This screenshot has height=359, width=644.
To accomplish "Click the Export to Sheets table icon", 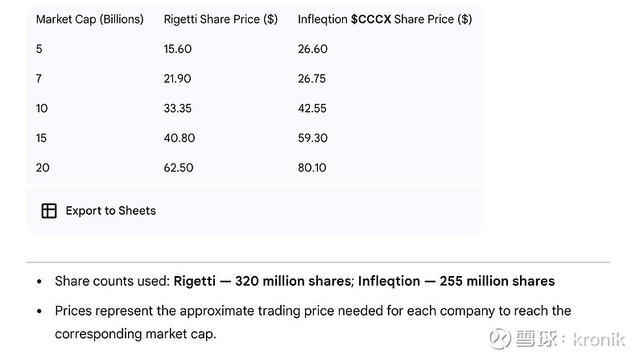I will (49, 211).
